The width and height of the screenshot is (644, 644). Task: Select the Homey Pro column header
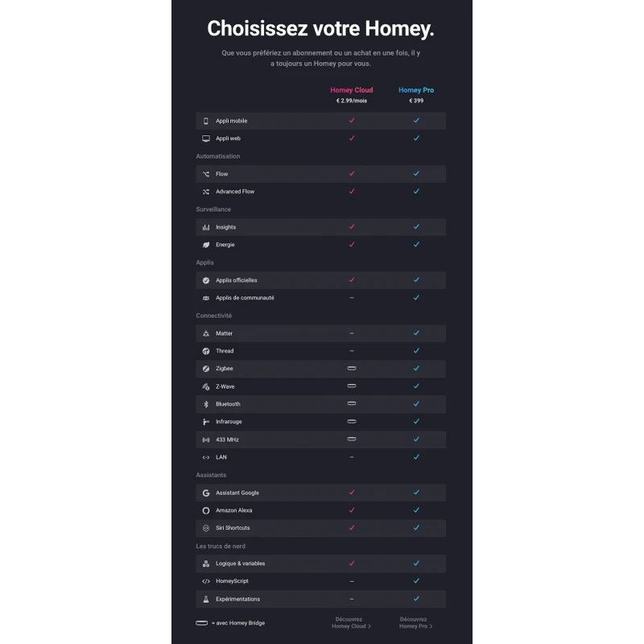tap(416, 90)
